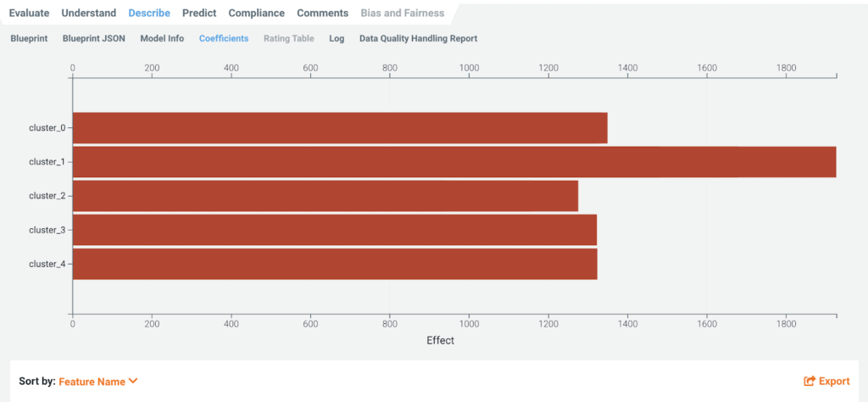The width and height of the screenshot is (868, 402).
Task: Show the Blueprint JSON view
Action: pos(94,38)
